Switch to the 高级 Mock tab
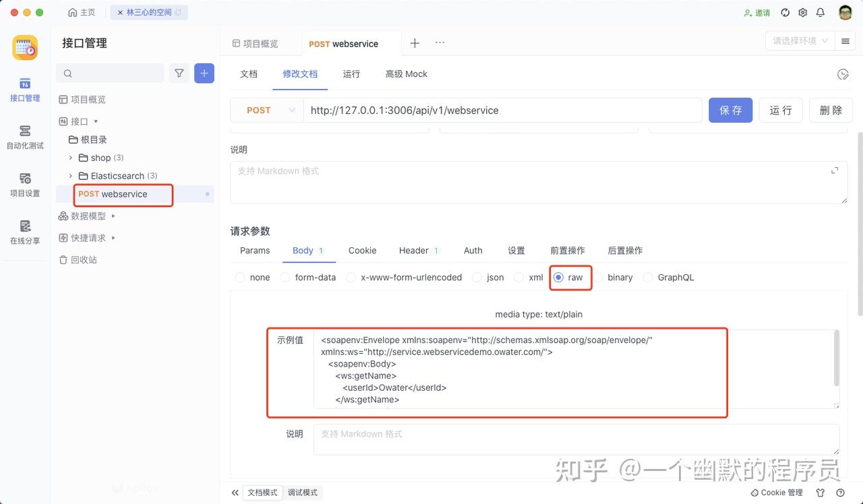The height and width of the screenshot is (504, 863). (x=406, y=74)
